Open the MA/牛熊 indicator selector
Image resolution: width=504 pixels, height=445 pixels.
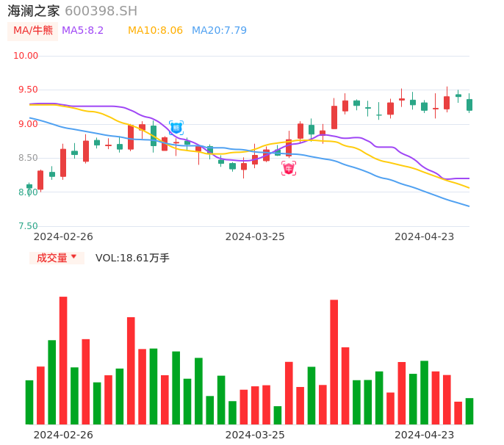[x=33, y=31]
